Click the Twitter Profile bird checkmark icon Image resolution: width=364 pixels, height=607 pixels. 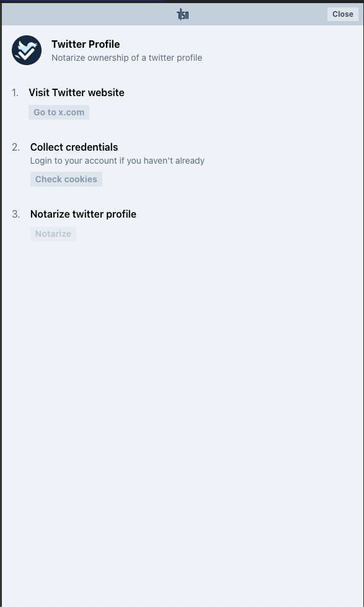[27, 50]
